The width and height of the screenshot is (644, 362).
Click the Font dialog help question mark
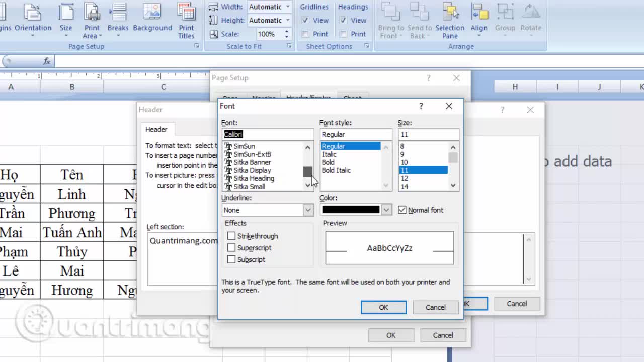coord(421,106)
